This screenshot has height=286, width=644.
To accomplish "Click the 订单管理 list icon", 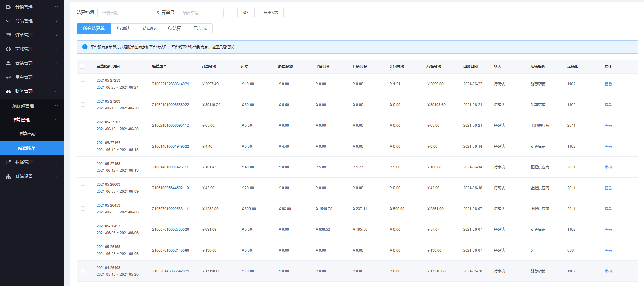I will click(x=8, y=35).
